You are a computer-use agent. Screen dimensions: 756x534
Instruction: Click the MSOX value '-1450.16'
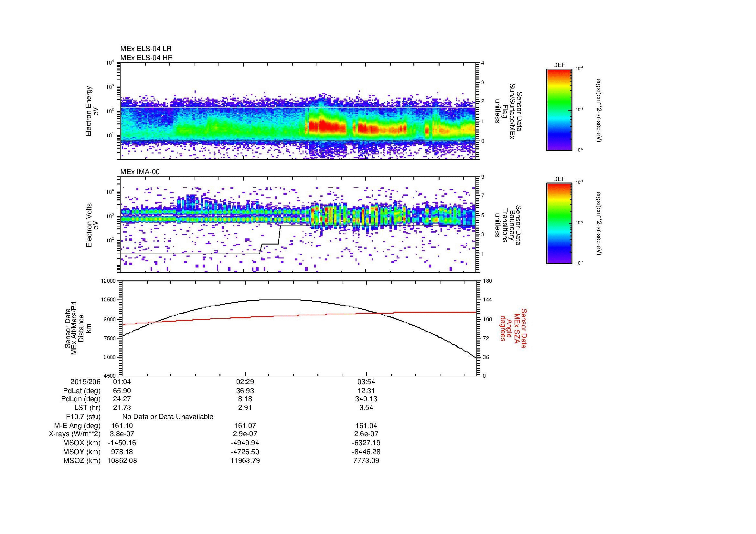tap(122, 443)
